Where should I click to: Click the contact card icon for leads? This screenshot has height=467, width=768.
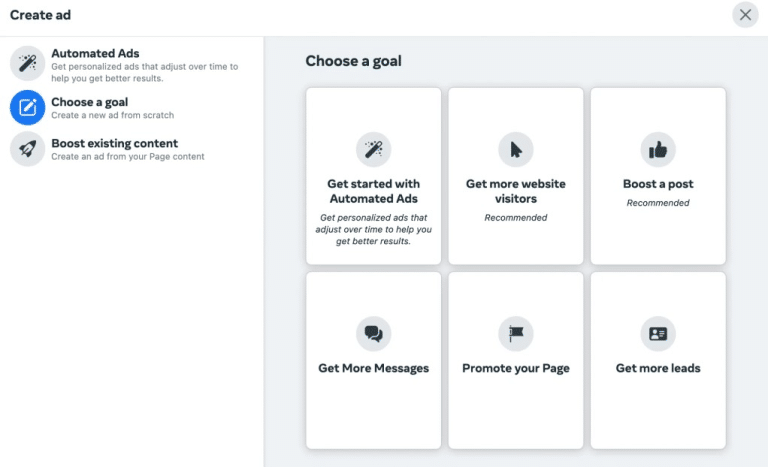(x=658, y=334)
